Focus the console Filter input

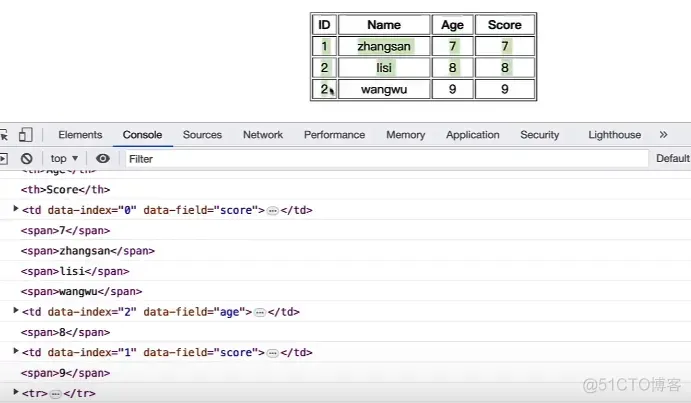[386, 159]
